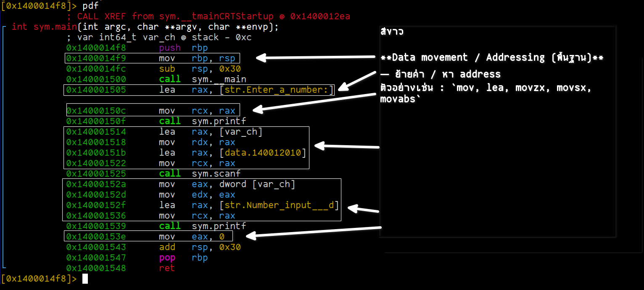Click the ret instruction

click(166, 268)
